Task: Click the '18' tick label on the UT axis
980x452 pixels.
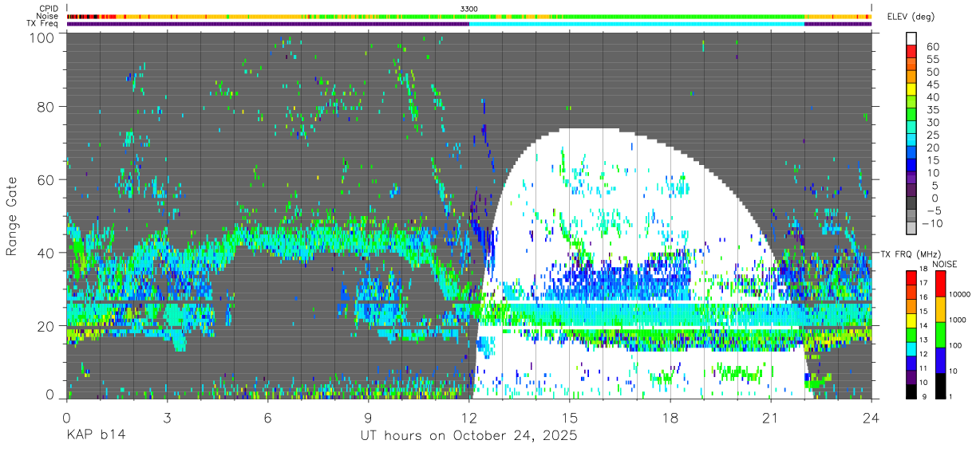Action: 670,418
